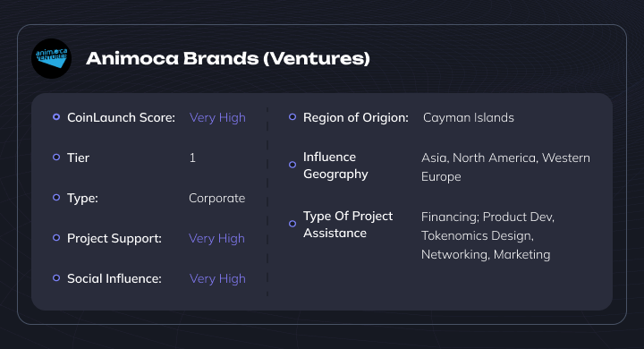This screenshot has height=349, width=644.
Task: Click the bullet beside Region of Origion
Action: coord(292,117)
